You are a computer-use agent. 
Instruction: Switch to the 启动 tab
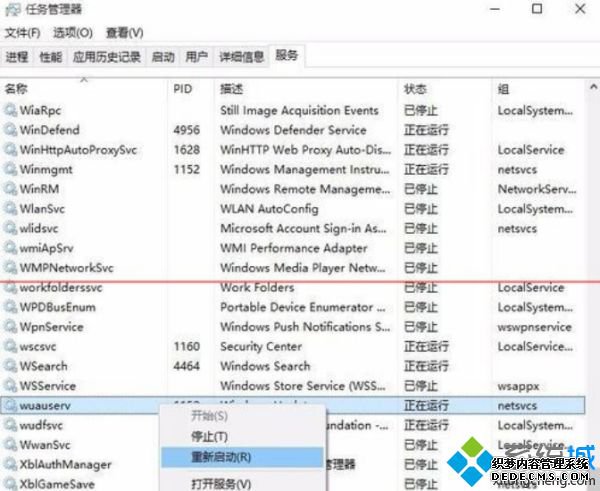click(163, 57)
